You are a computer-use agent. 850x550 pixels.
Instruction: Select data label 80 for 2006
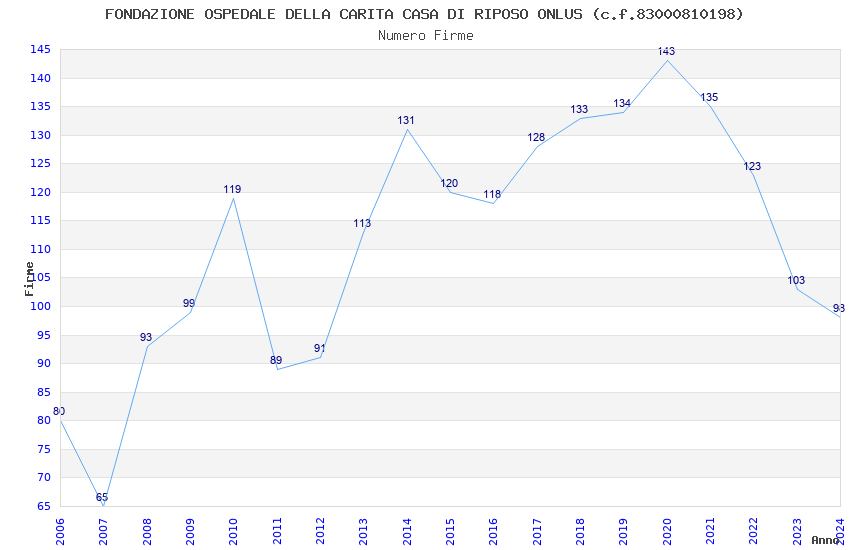pyautogui.click(x=59, y=411)
